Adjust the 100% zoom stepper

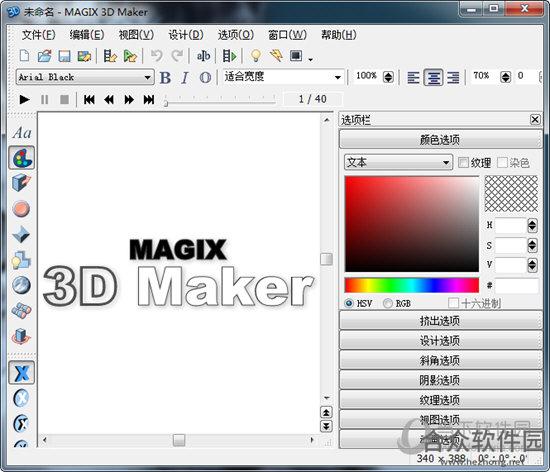click(x=388, y=77)
